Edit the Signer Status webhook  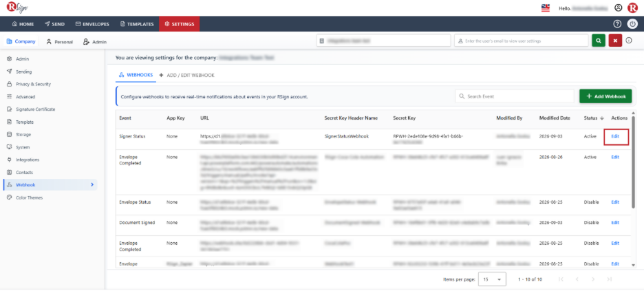coord(615,136)
